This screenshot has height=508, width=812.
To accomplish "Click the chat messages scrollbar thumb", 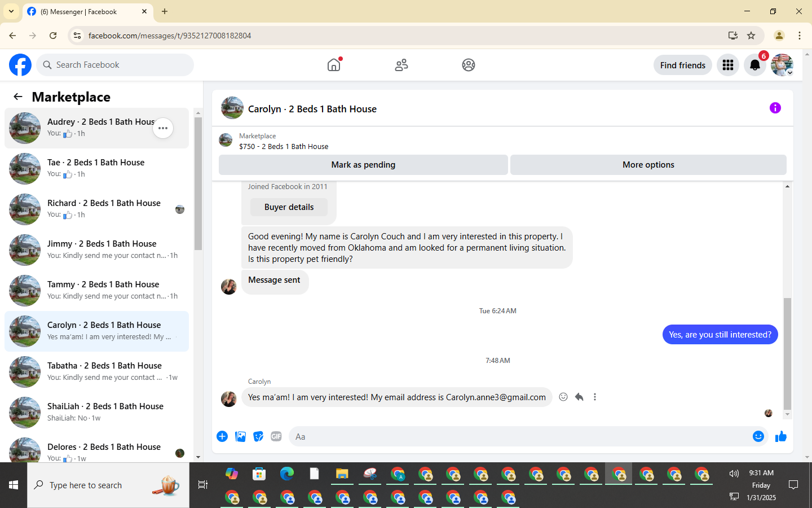I will pos(787,353).
